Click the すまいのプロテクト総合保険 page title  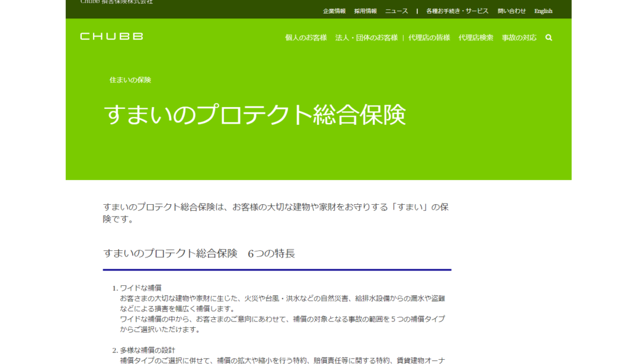255,114
